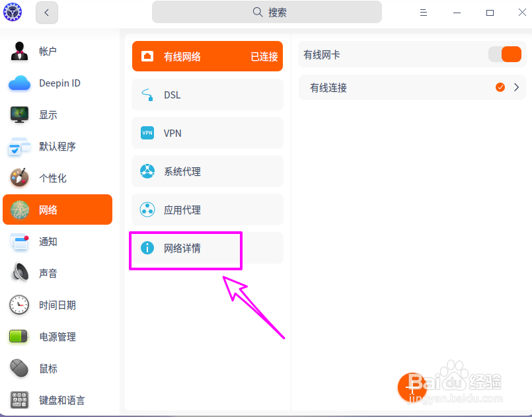This screenshot has width=532, height=417.
Task: Open 键盘和语言 settings label
Action: click(x=61, y=400)
